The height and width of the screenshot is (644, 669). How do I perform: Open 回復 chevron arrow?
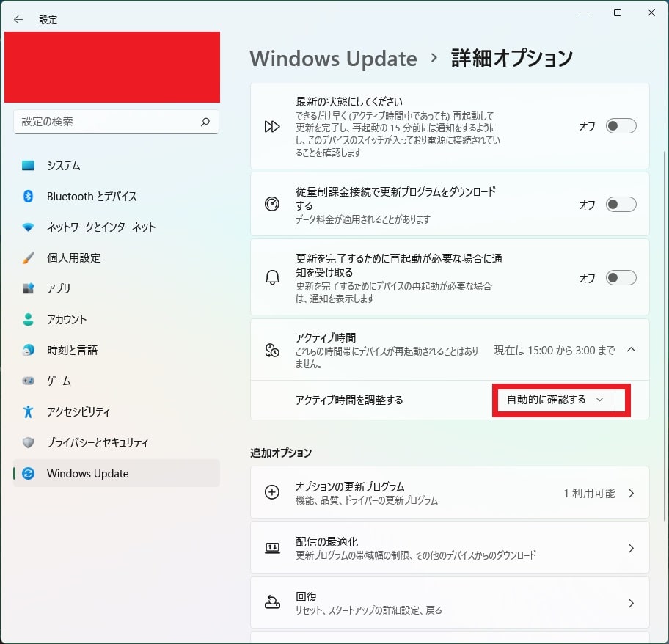point(632,604)
